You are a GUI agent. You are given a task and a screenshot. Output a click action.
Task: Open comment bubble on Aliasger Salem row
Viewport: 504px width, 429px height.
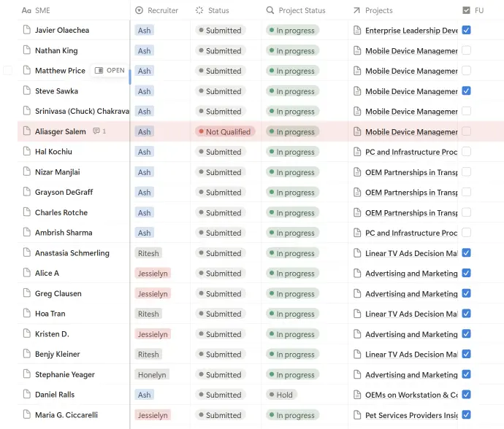click(x=99, y=132)
